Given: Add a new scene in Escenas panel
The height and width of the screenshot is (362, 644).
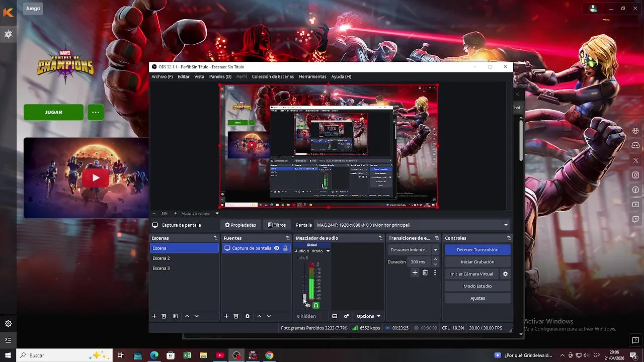Looking at the screenshot, I should (154, 316).
